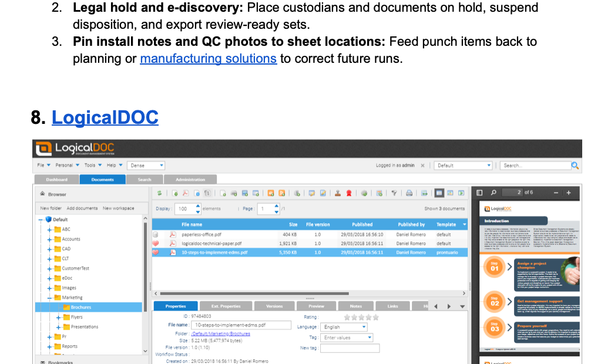This screenshot has height=364, width=611.
Task: Open the Dense view dropdown
Action: pyautogui.click(x=144, y=165)
